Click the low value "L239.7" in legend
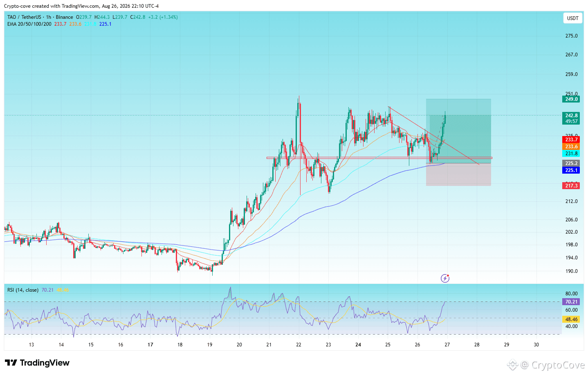Viewport: 588px width, 375px height. 120,17
